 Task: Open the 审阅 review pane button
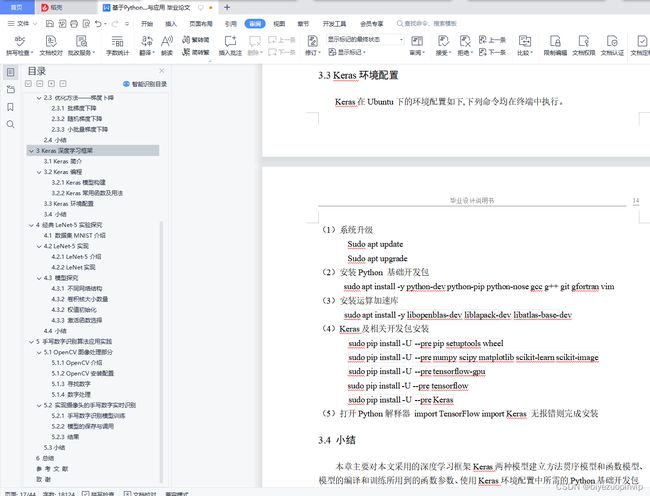417,45
